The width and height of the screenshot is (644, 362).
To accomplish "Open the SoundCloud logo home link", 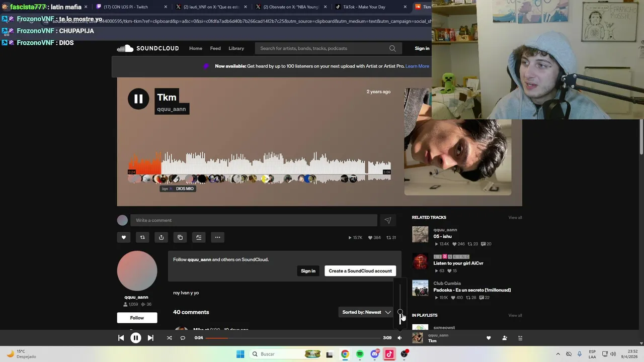I will pyautogui.click(x=148, y=48).
